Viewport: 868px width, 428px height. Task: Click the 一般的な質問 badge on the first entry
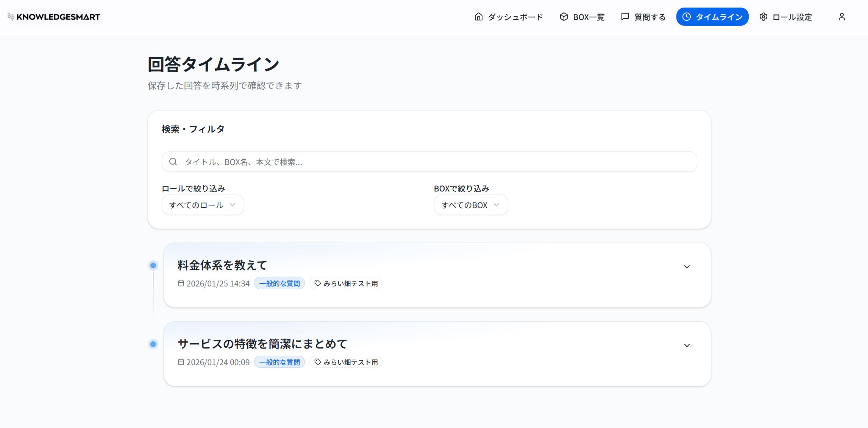(279, 283)
